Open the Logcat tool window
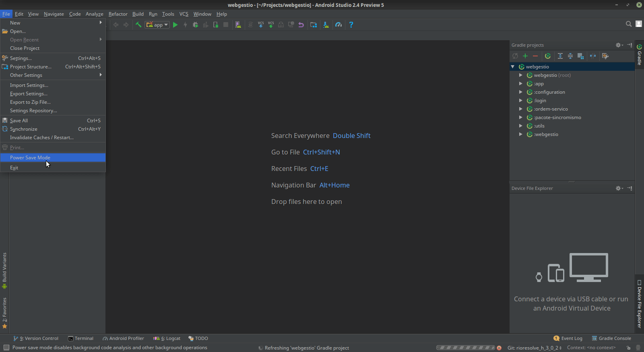Viewport: 644px width, 352px height. coord(167,339)
